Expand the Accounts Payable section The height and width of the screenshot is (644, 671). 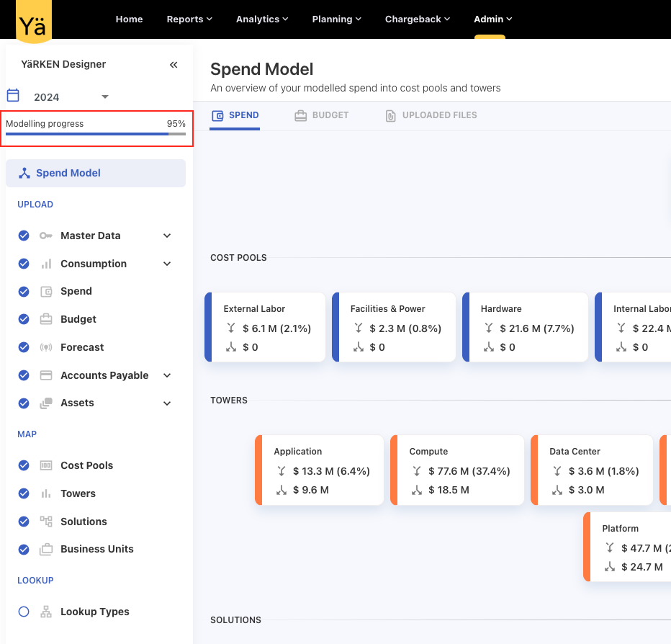click(167, 375)
